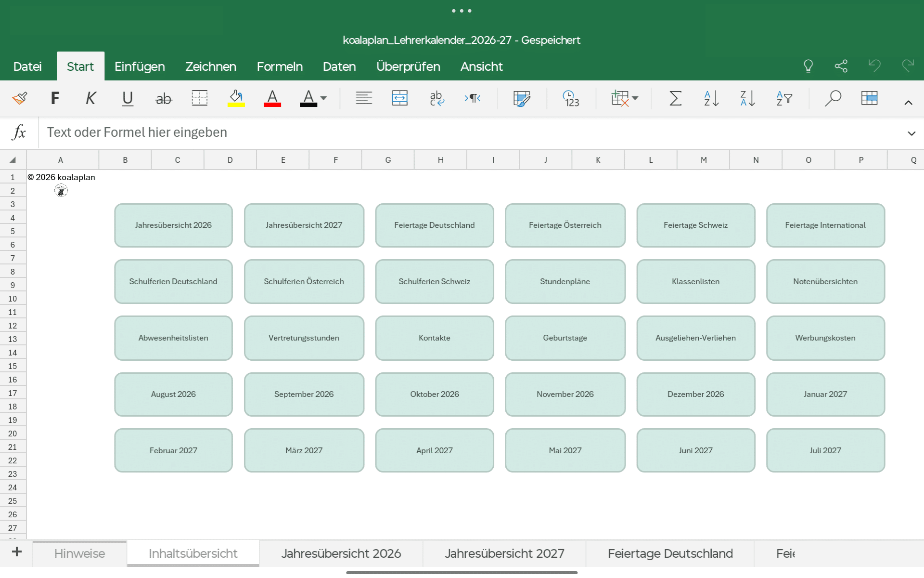Open the font color dropdown
The height and width of the screenshot is (578, 924).
pos(323,98)
